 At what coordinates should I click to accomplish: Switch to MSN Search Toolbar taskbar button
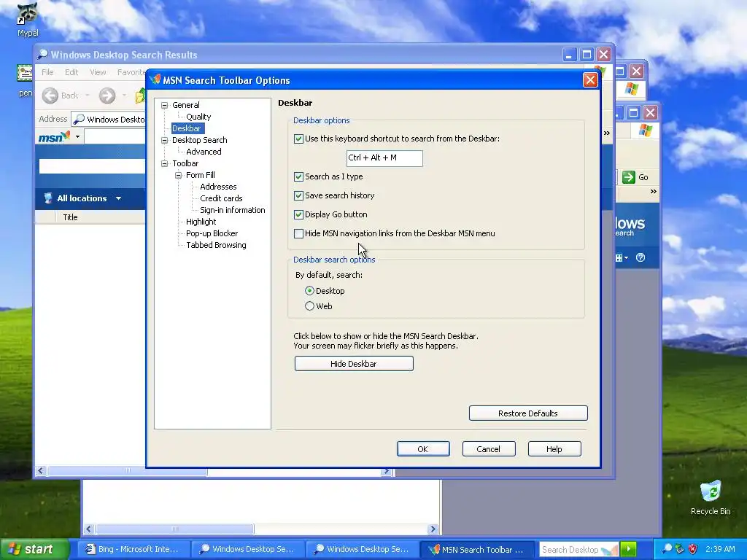point(479,550)
